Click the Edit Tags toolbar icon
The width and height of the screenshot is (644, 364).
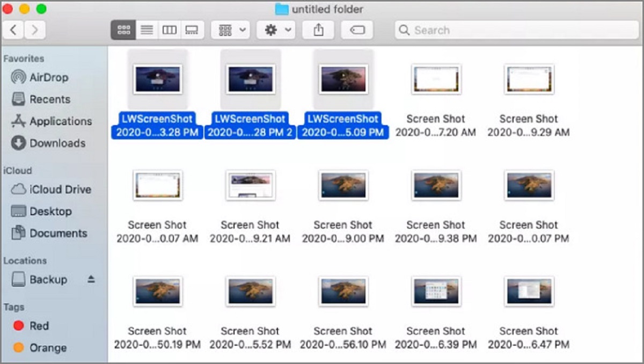pyautogui.click(x=357, y=30)
